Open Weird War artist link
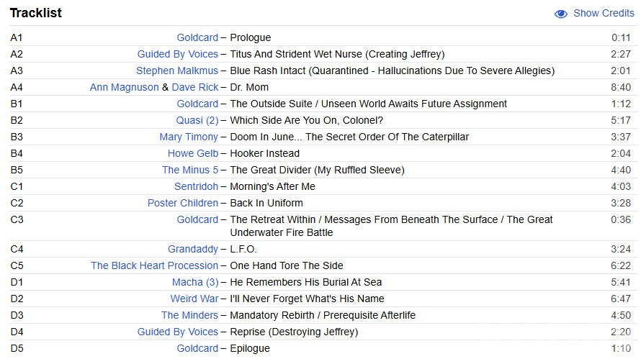The image size is (641, 364). [194, 299]
